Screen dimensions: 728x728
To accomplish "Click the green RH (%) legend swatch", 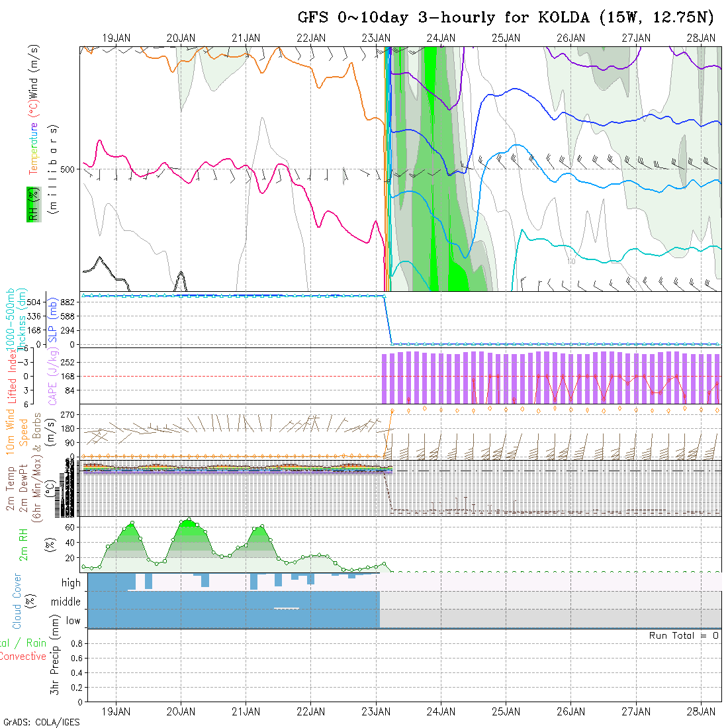I will point(32,205).
